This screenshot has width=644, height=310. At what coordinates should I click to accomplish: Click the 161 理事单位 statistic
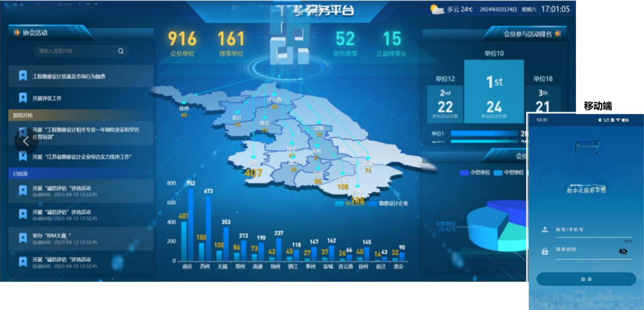click(x=231, y=44)
